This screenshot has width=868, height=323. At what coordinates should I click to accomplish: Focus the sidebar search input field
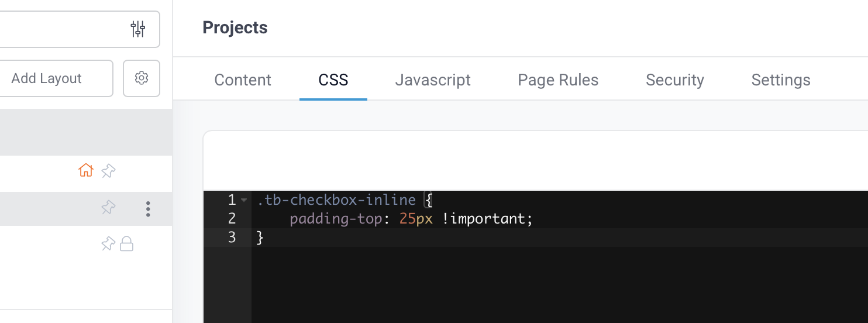coord(58,29)
